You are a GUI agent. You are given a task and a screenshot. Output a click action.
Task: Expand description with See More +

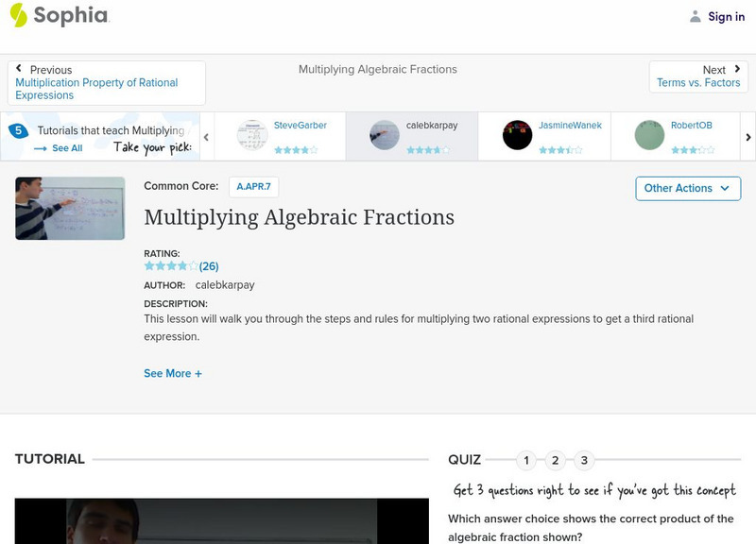point(173,373)
